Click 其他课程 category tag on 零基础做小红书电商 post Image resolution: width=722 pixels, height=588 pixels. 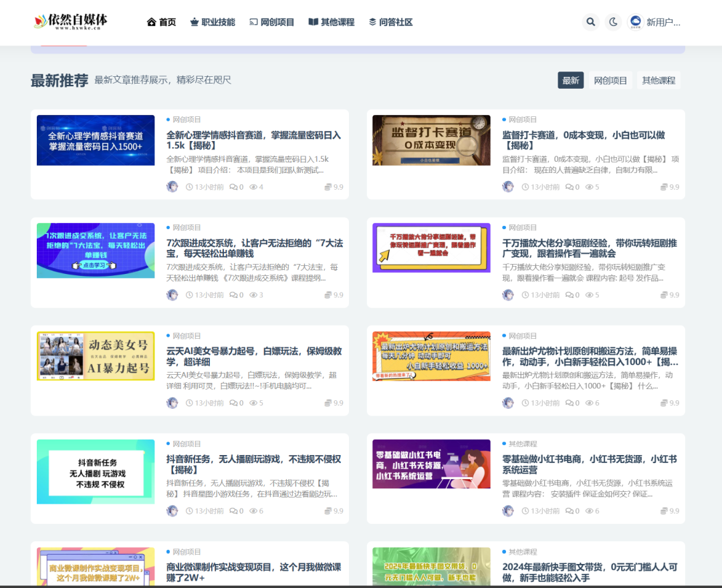tap(522, 444)
